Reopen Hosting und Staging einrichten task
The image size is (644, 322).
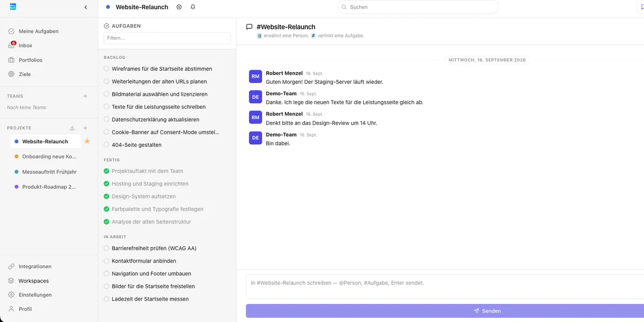pyautogui.click(x=107, y=184)
